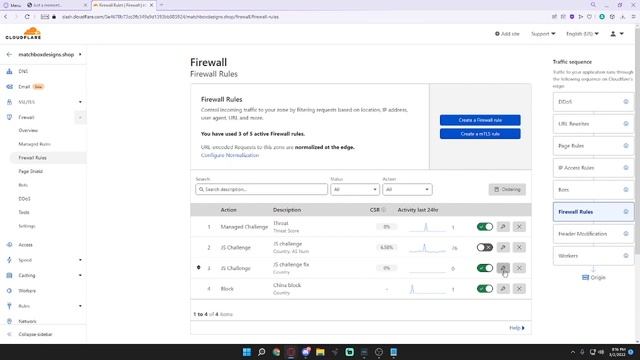The image size is (640, 360).
Task: Open Workers info icon in traffic sequence
Action: tap(626, 256)
